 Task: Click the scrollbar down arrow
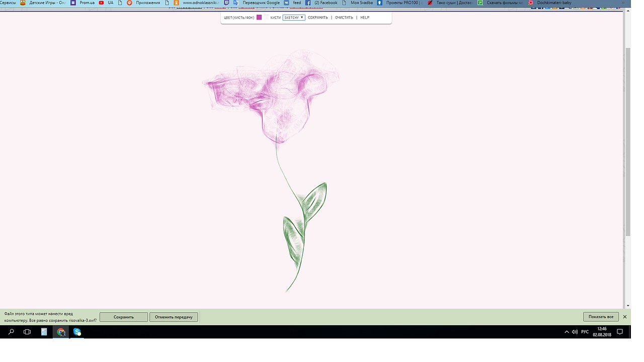click(x=627, y=305)
